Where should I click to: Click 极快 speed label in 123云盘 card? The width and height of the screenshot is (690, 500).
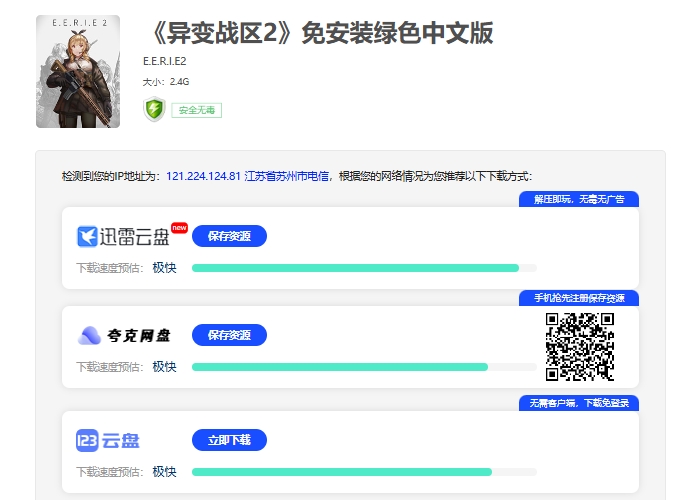click(x=164, y=472)
